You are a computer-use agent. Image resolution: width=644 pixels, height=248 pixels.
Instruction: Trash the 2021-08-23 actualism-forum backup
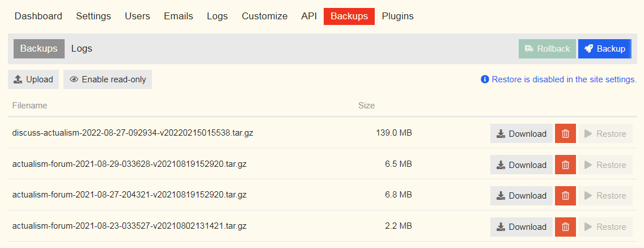tap(565, 226)
